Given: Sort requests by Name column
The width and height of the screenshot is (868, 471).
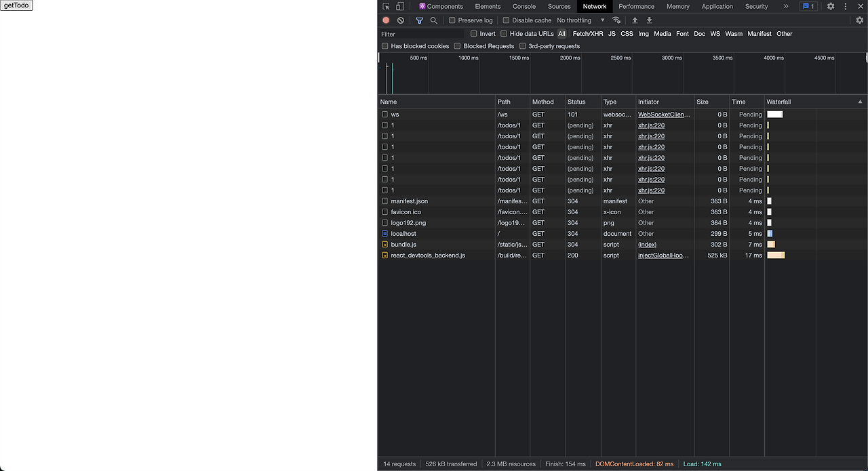Looking at the screenshot, I should tap(437, 102).
